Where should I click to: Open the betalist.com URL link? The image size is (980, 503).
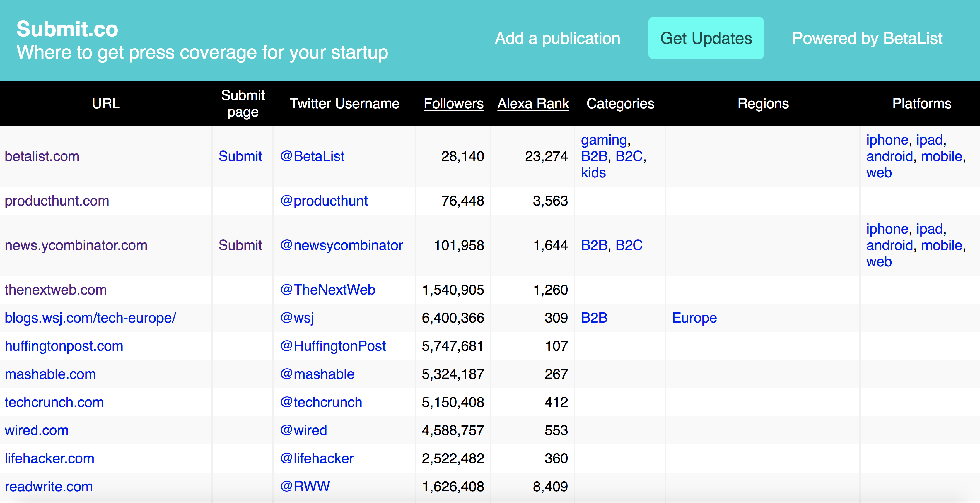(x=42, y=156)
